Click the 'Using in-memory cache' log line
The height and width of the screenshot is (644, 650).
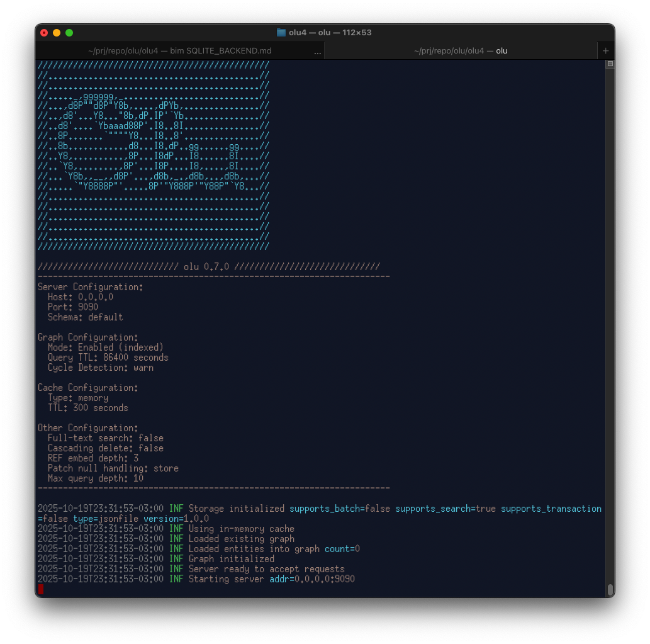242,529
